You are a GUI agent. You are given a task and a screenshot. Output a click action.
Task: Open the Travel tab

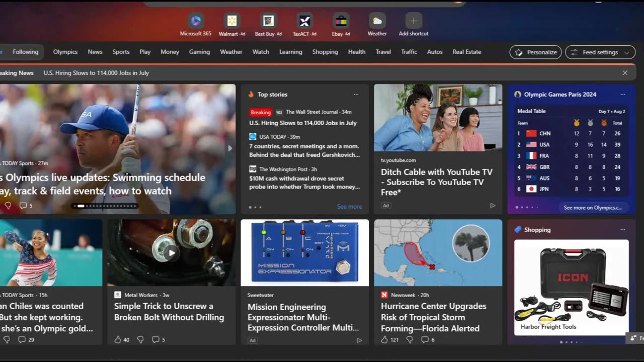[383, 52]
